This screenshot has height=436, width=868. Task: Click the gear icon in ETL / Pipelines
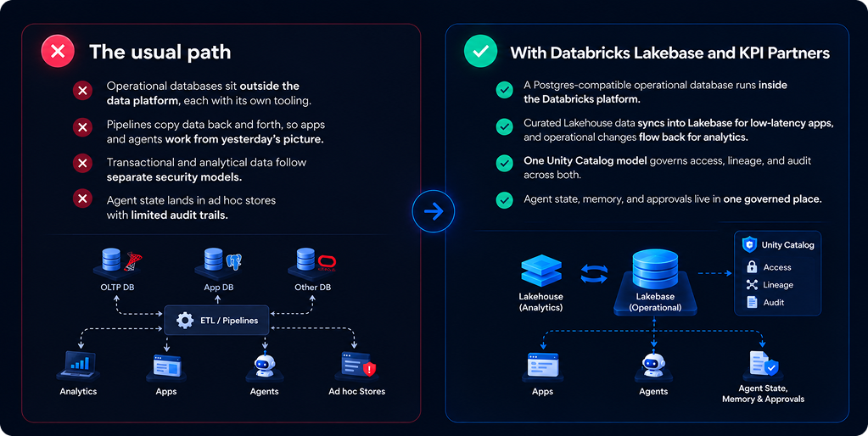pyautogui.click(x=184, y=321)
